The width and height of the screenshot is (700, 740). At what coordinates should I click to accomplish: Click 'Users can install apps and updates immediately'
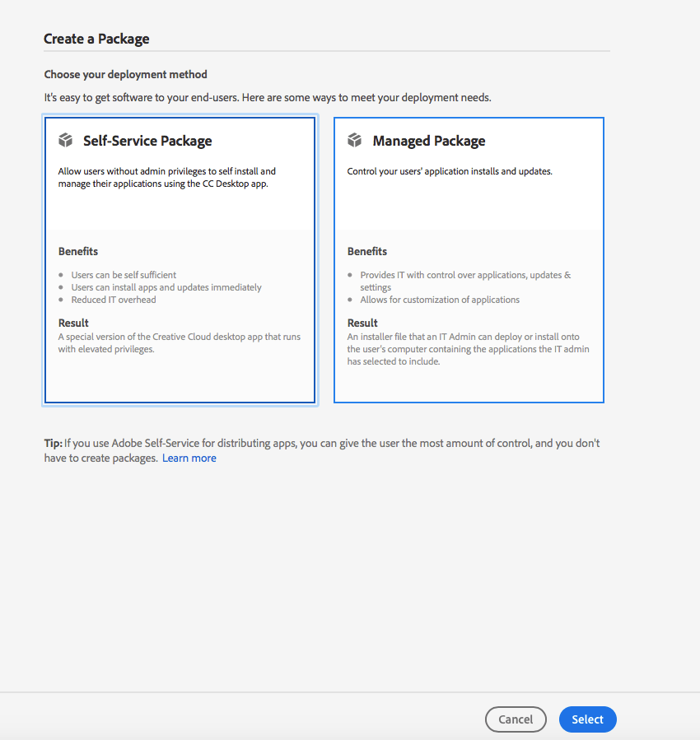166,287
